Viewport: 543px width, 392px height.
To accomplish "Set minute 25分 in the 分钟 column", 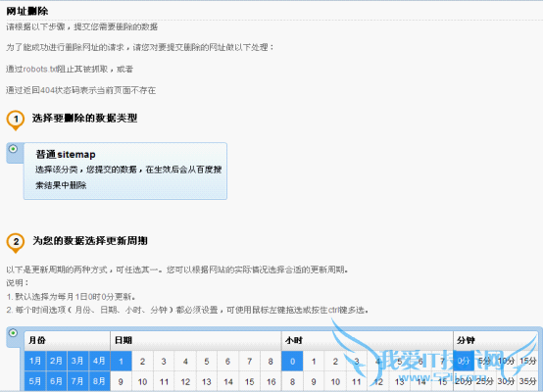I will 485,381.
